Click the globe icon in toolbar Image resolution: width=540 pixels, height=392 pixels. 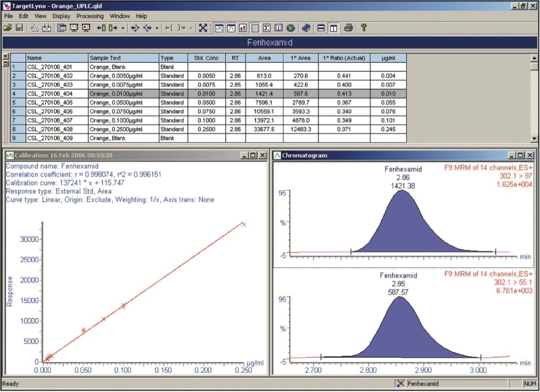pos(290,28)
